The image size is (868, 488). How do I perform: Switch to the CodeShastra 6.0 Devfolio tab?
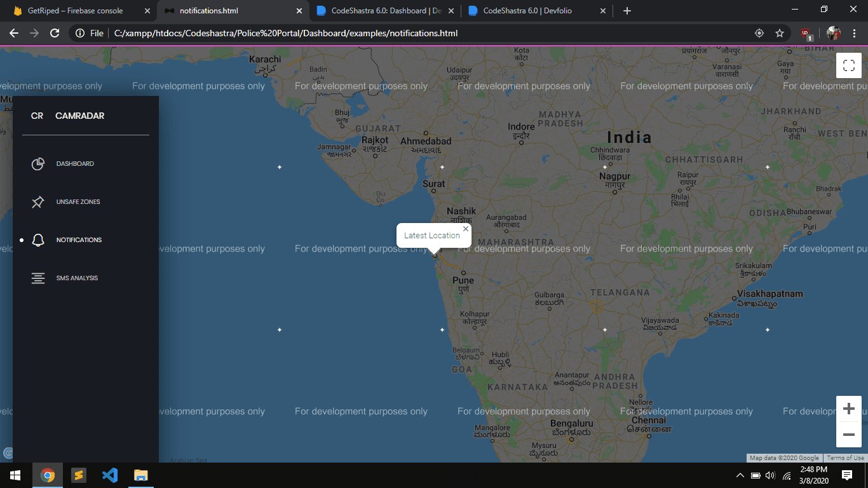[x=537, y=11]
